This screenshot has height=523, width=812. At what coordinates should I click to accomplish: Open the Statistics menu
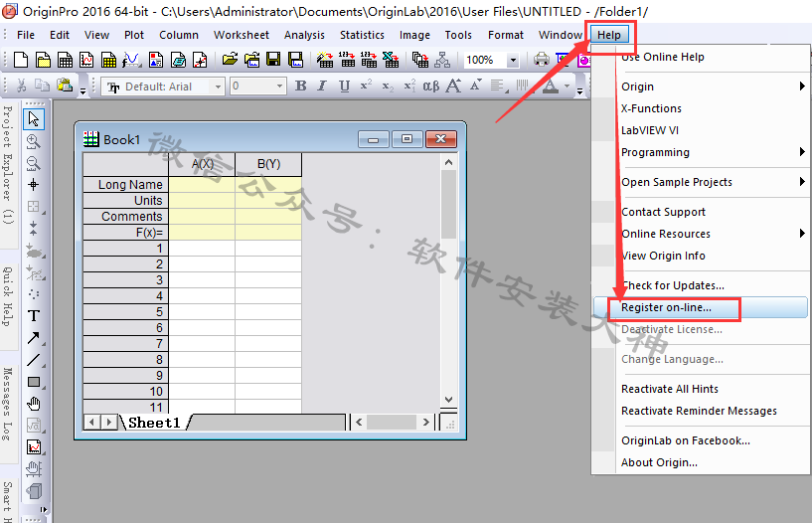pos(362,35)
